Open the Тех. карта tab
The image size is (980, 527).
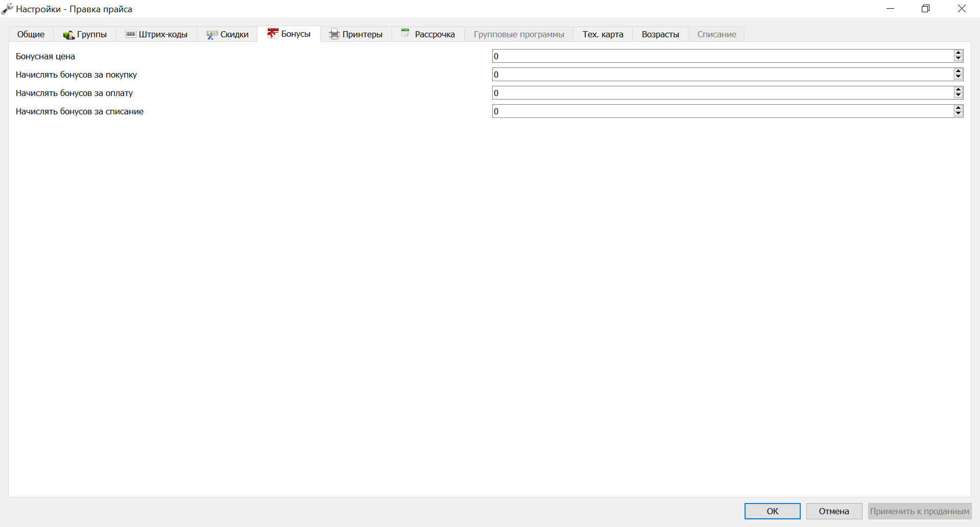603,34
